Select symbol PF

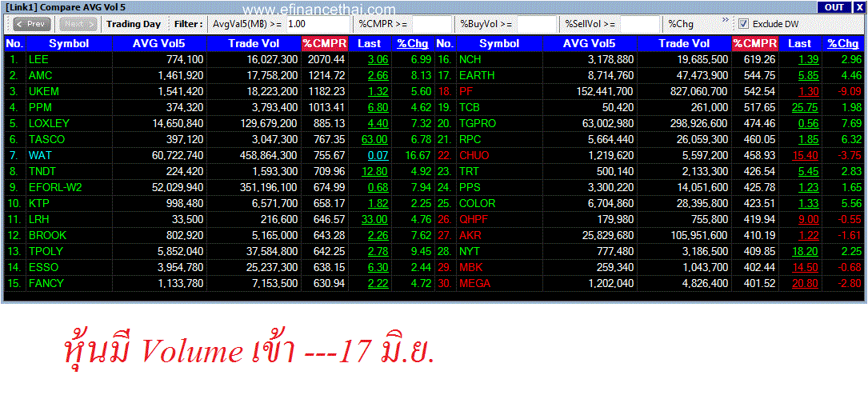(466, 92)
